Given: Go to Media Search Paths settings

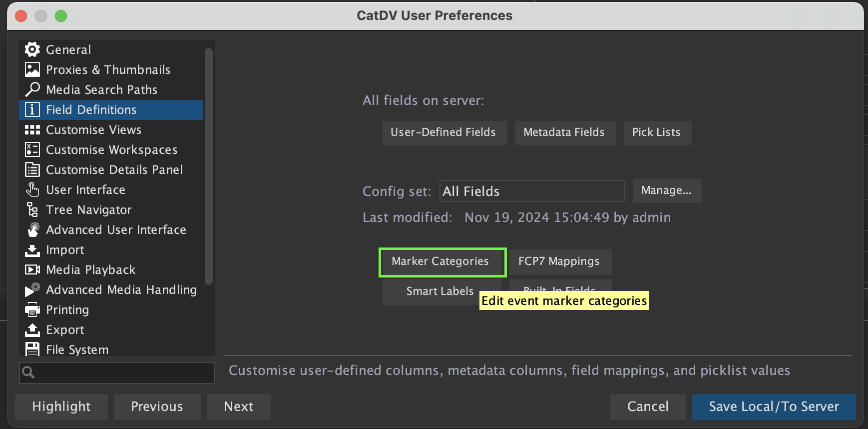Looking at the screenshot, I should [x=111, y=89].
